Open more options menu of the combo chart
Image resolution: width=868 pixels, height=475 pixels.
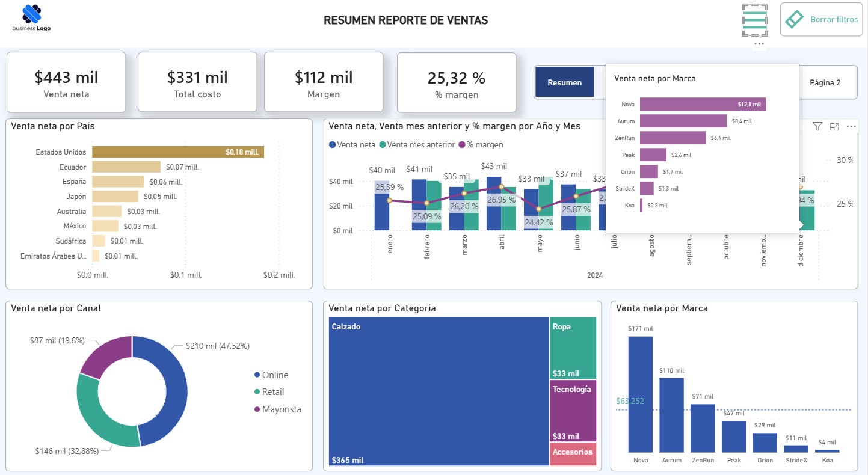852,126
